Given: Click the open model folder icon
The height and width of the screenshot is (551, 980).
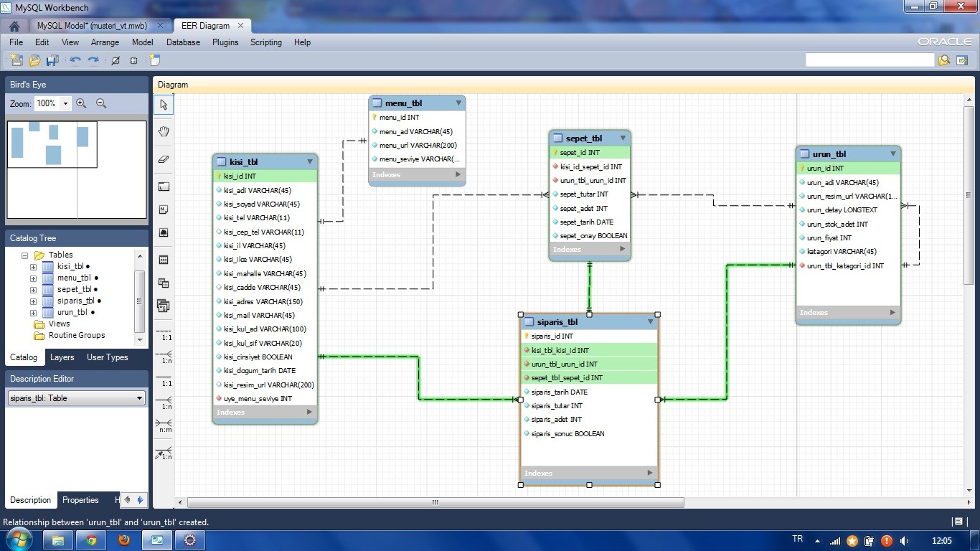Looking at the screenshot, I should coord(34,61).
